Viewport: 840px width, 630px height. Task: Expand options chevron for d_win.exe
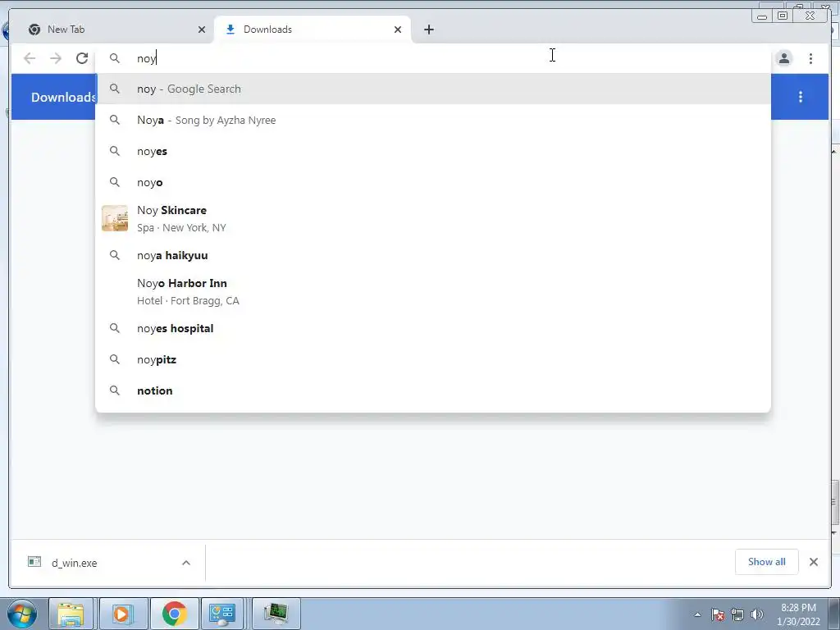click(x=186, y=563)
